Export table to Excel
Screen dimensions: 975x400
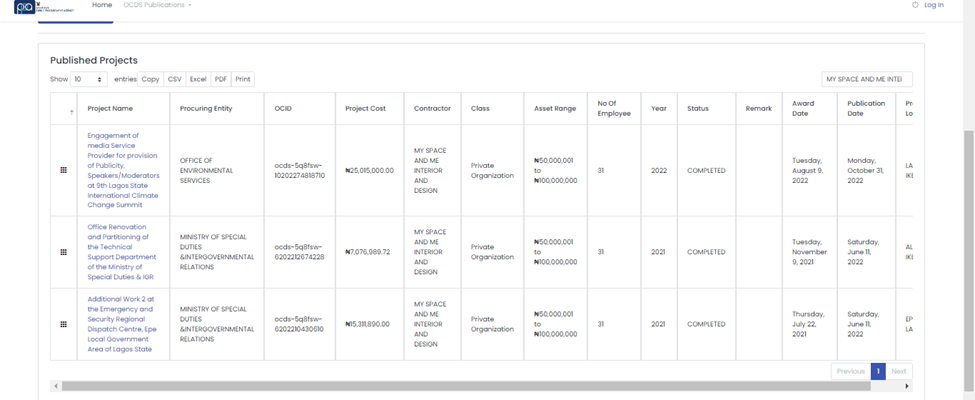(x=198, y=80)
